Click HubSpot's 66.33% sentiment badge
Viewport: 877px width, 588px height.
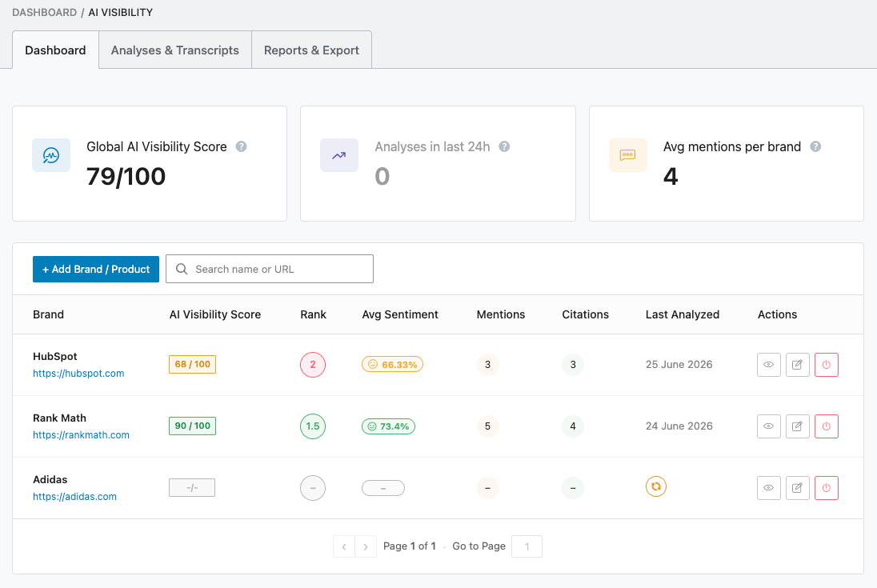point(392,365)
